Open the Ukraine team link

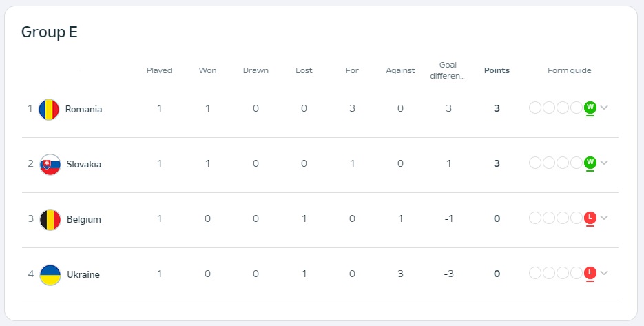click(x=83, y=274)
